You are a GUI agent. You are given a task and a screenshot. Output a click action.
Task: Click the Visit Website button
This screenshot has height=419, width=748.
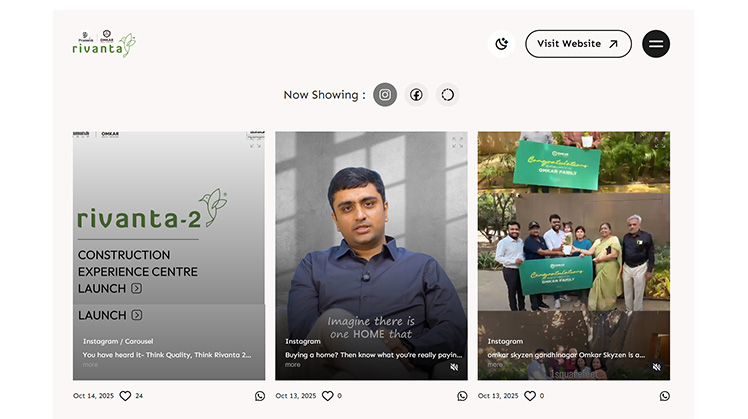(x=578, y=44)
